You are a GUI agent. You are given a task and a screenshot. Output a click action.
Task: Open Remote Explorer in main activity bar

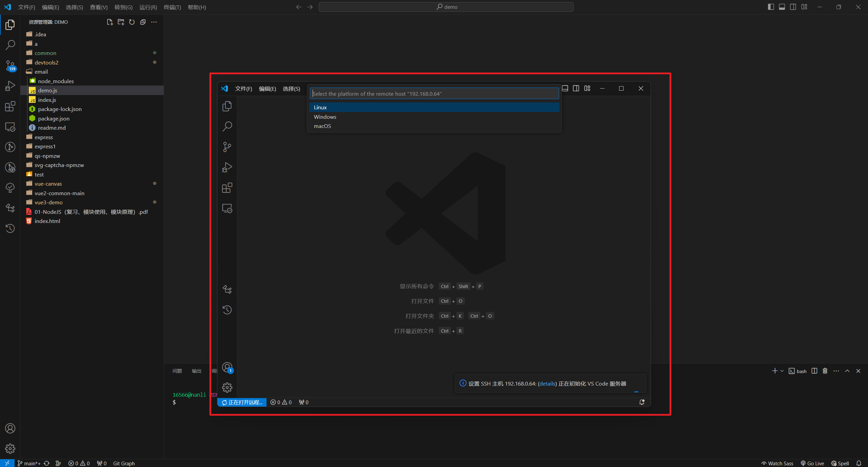10,127
